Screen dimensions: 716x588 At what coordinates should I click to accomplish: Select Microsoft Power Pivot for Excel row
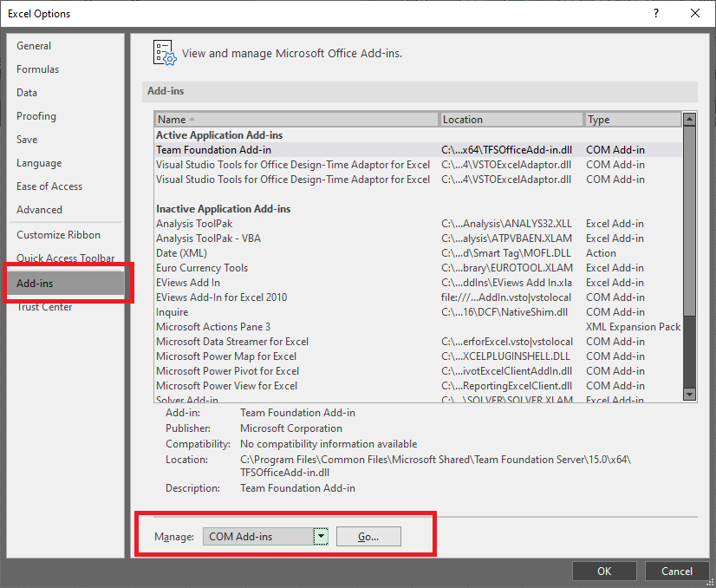pyautogui.click(x=225, y=371)
